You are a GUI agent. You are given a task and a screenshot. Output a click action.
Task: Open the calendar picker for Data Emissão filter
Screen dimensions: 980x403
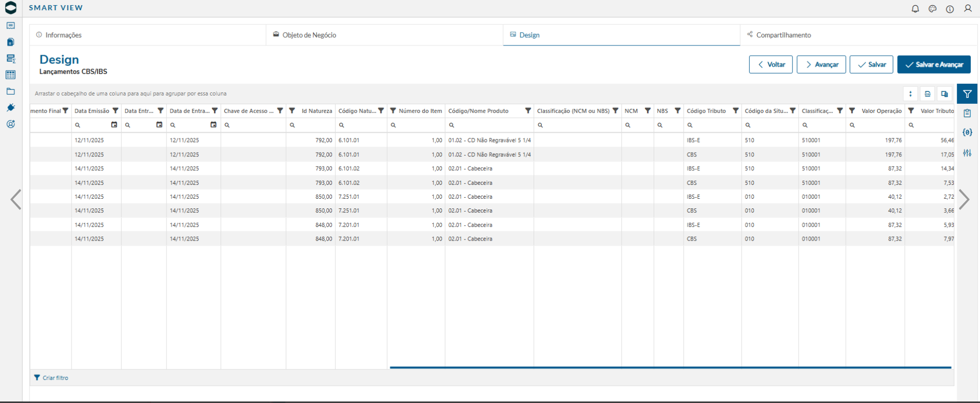(x=114, y=125)
